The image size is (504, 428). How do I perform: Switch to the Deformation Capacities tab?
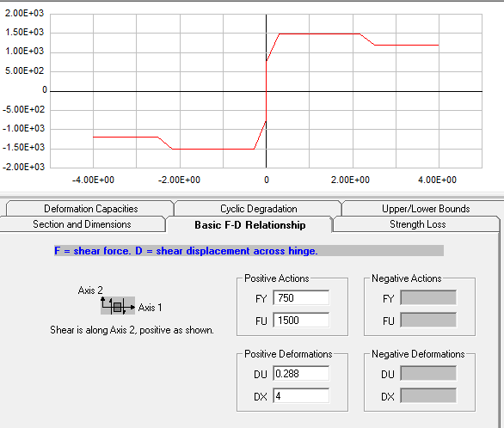click(x=90, y=209)
